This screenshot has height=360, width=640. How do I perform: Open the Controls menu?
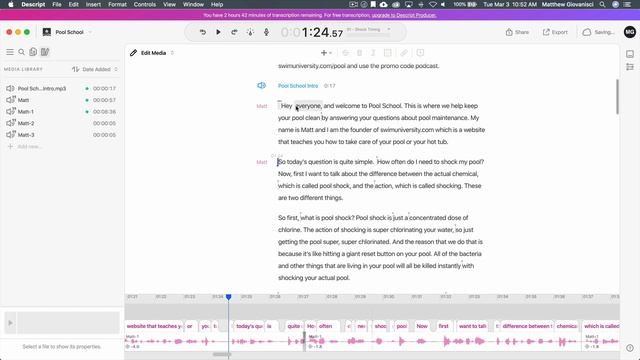144,4
